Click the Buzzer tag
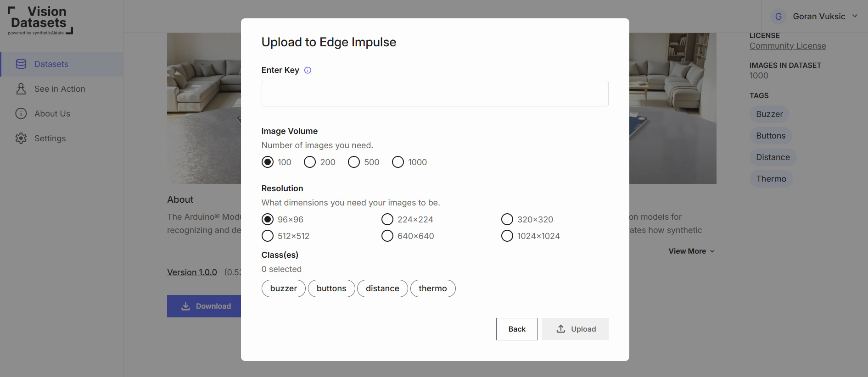 coord(770,114)
